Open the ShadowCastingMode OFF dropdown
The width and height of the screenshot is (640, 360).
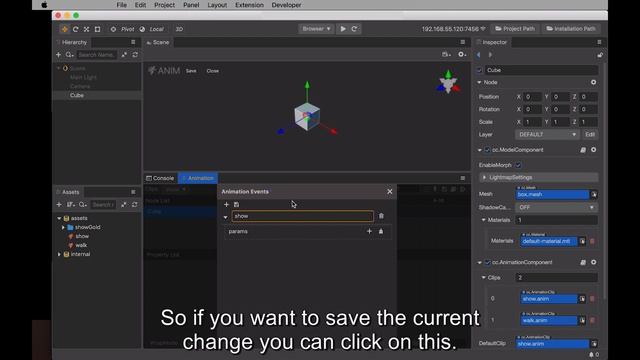[556, 207]
